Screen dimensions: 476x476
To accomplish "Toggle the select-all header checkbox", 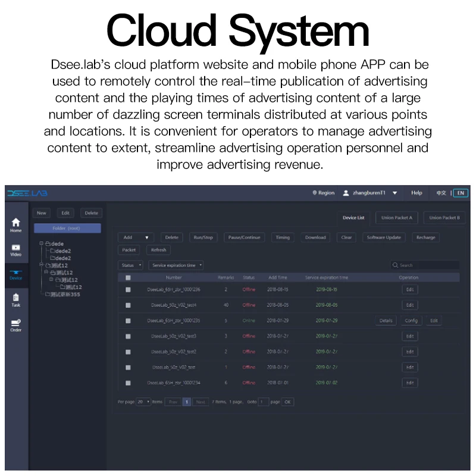I will tap(128, 277).
